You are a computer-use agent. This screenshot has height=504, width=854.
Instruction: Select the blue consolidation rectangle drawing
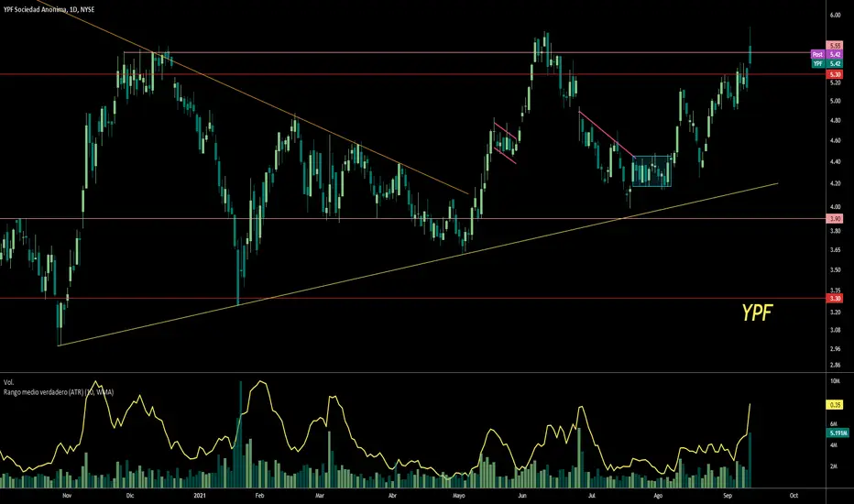(651, 171)
